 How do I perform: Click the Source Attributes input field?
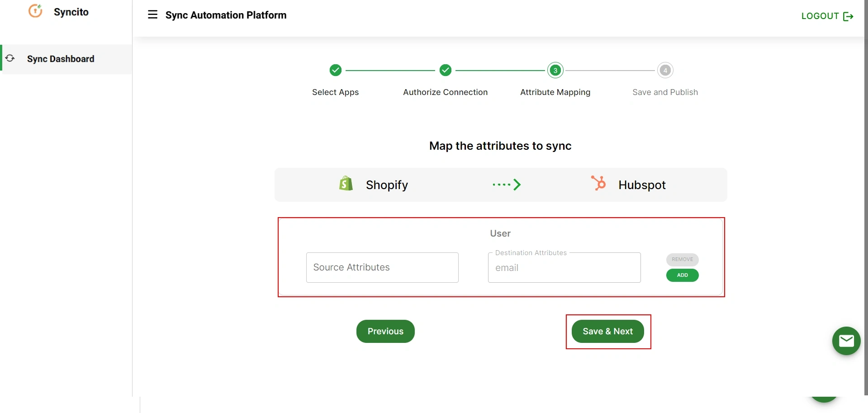pos(382,267)
